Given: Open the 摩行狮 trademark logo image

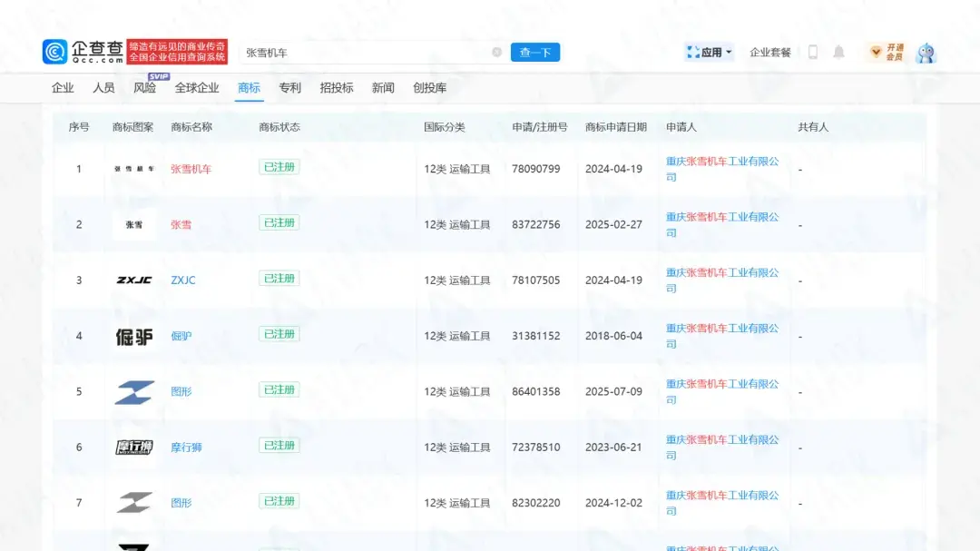Looking at the screenshot, I should (133, 448).
